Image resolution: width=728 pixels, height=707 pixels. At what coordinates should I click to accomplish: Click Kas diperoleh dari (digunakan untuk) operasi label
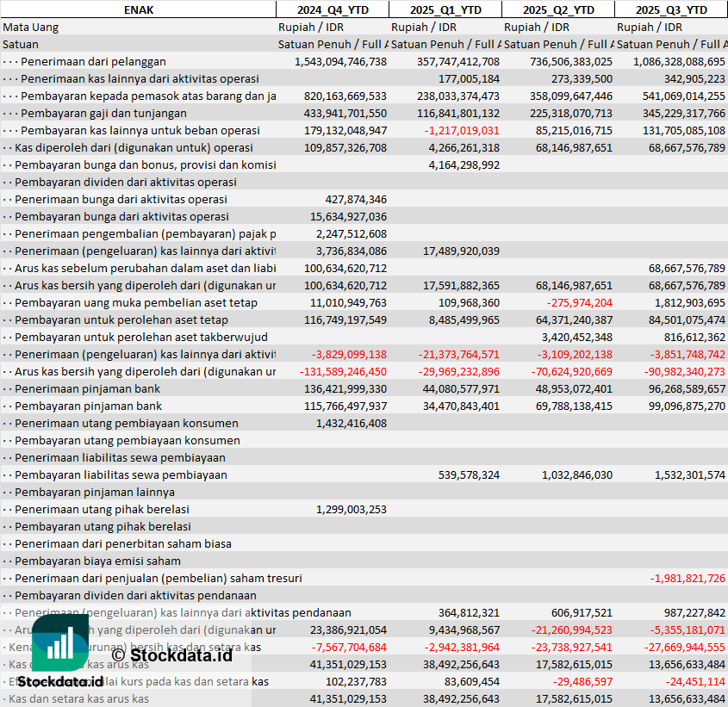(134, 147)
